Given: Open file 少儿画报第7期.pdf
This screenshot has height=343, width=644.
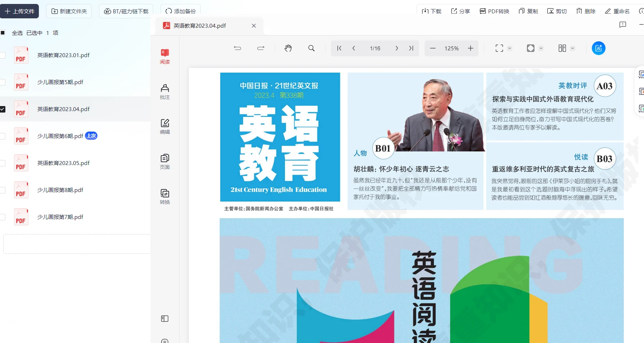Looking at the screenshot, I should click(60, 217).
